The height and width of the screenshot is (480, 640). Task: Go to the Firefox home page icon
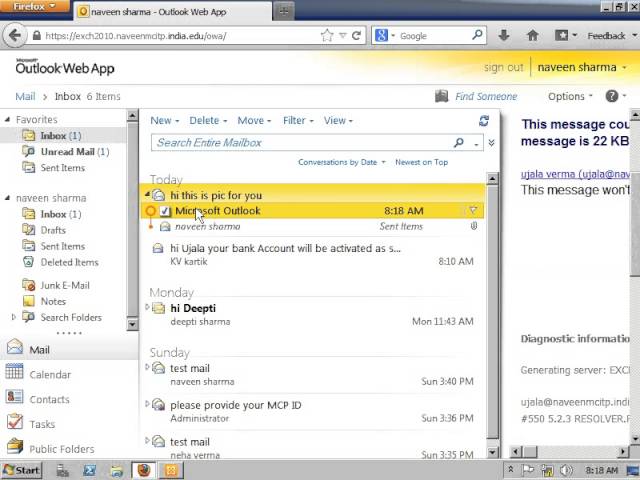pos(532,36)
